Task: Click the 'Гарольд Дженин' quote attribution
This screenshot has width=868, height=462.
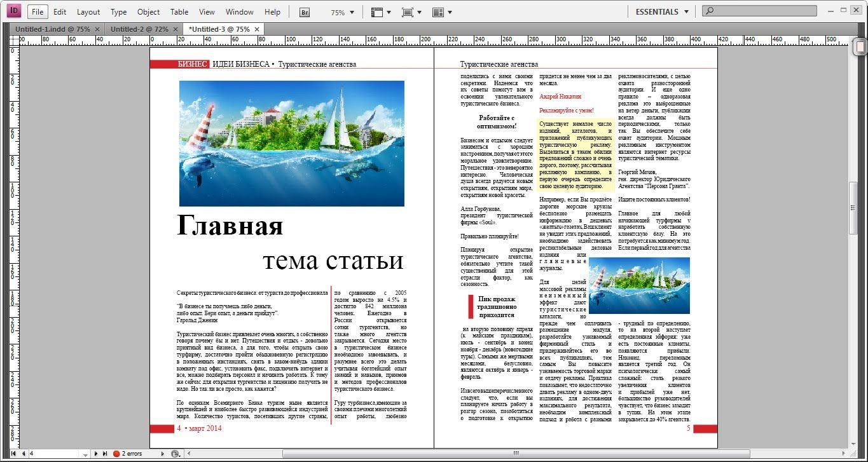Action: click(197, 321)
